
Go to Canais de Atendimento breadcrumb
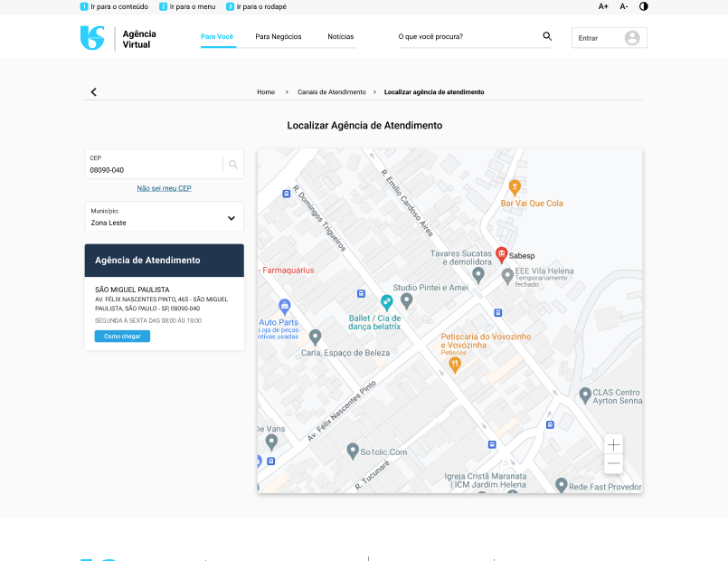pos(331,92)
